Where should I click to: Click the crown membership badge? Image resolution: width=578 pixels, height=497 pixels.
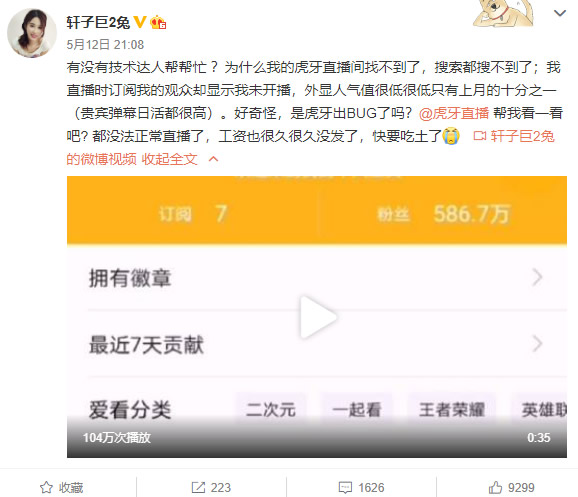pyautogui.click(x=158, y=22)
